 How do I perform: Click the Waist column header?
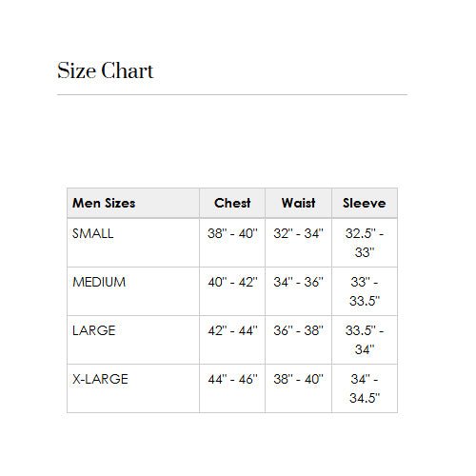point(298,203)
